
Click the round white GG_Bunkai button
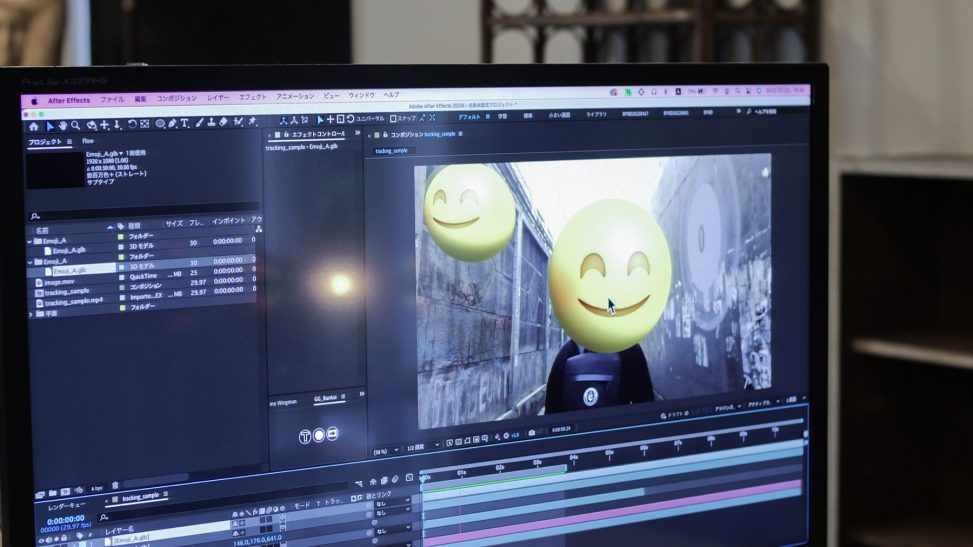(318, 435)
